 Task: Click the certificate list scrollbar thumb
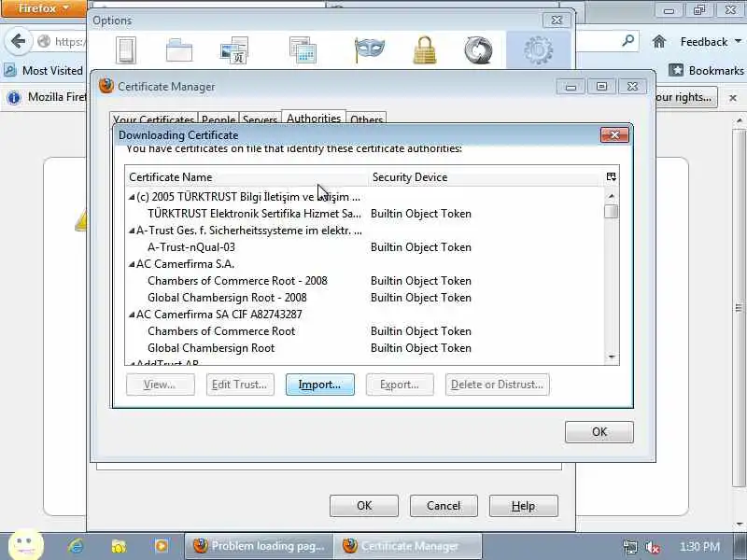click(x=612, y=211)
